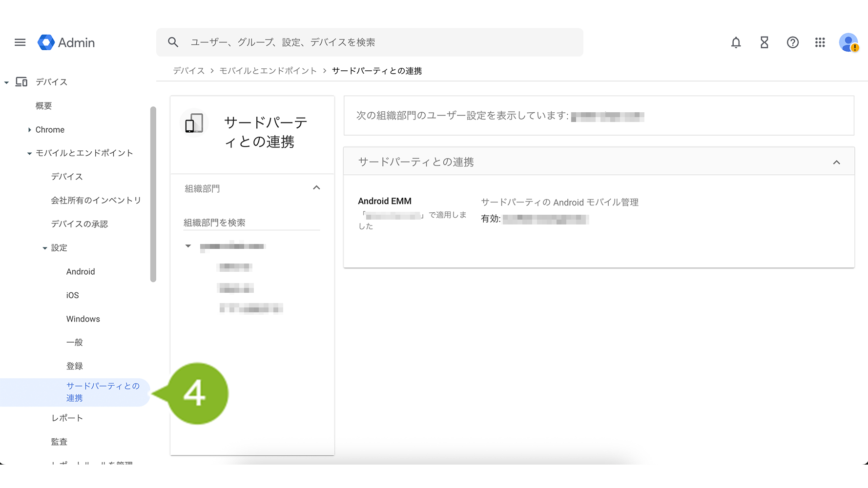
Task: Click the デバイス breadcrumb link
Action: pyautogui.click(x=188, y=71)
